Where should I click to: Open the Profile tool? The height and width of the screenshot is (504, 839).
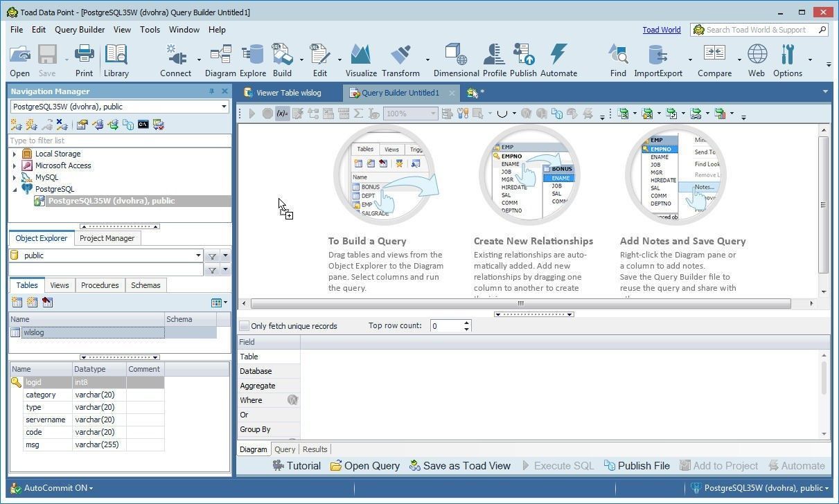[x=494, y=60]
